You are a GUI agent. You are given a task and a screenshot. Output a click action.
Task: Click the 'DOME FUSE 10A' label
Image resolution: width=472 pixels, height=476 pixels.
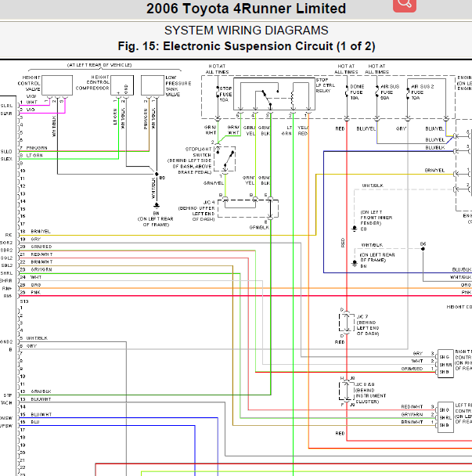click(x=357, y=92)
